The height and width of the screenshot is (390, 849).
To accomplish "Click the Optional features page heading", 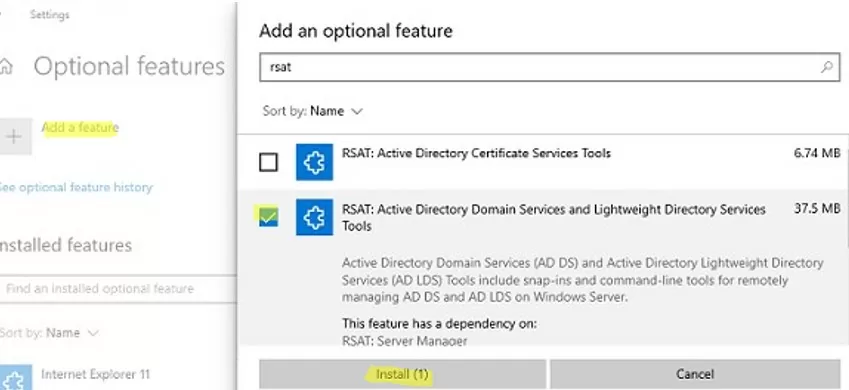I will (129, 66).
